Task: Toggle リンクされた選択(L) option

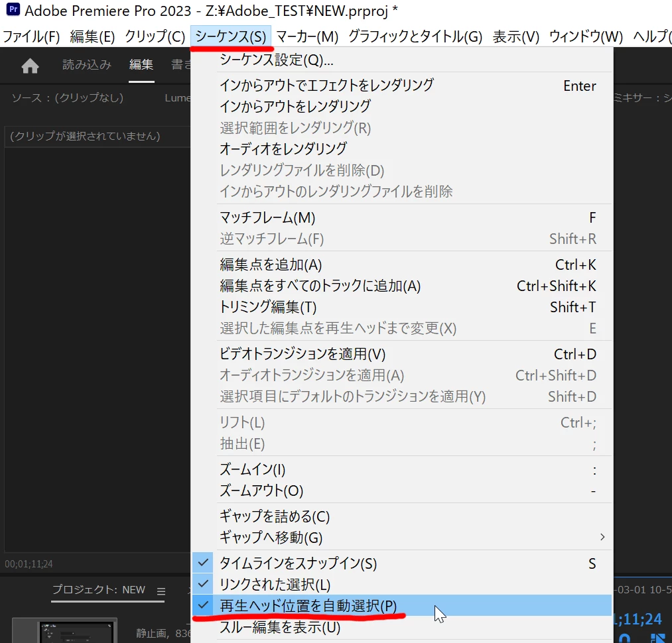Action: click(402, 584)
